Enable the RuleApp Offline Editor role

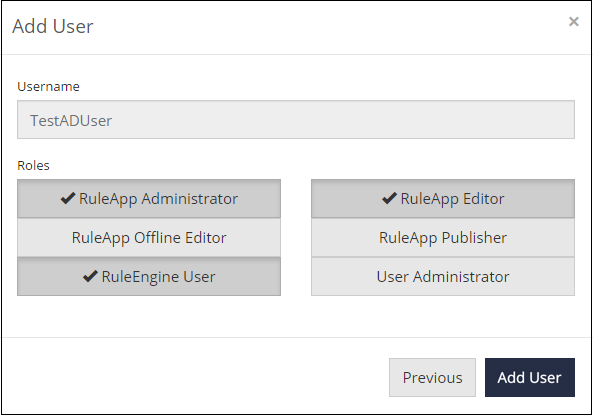point(149,238)
